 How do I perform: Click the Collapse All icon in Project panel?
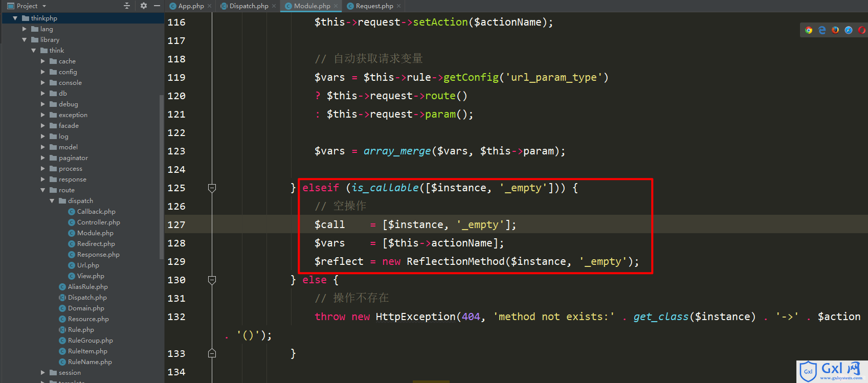[x=127, y=6]
